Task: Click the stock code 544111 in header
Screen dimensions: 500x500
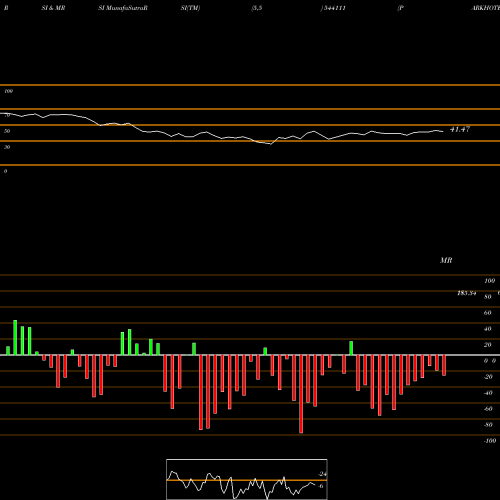Action: coord(335,8)
